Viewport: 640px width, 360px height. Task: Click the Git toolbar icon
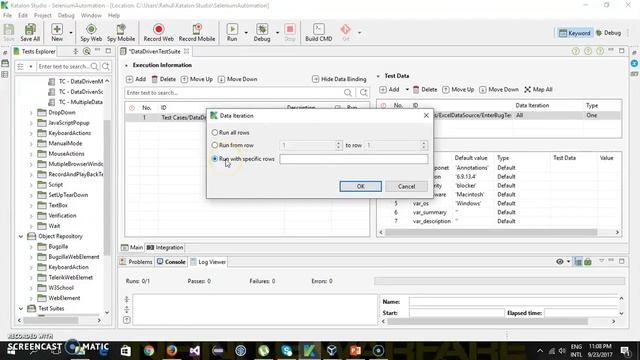345,32
